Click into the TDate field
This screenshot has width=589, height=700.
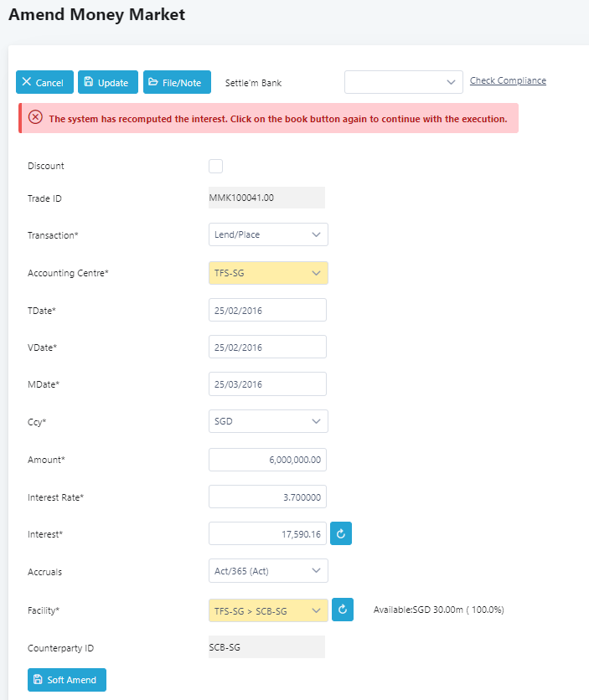(x=267, y=310)
